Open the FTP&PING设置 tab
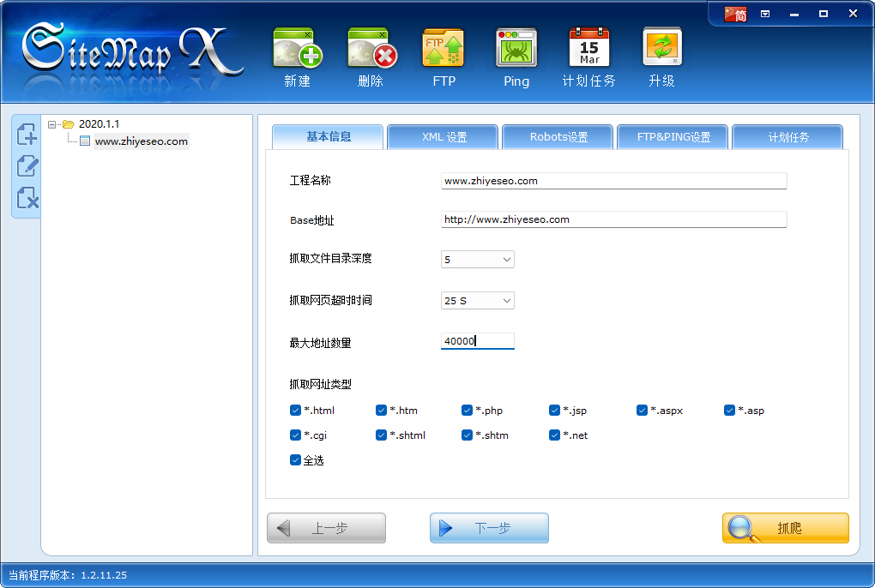 point(673,136)
